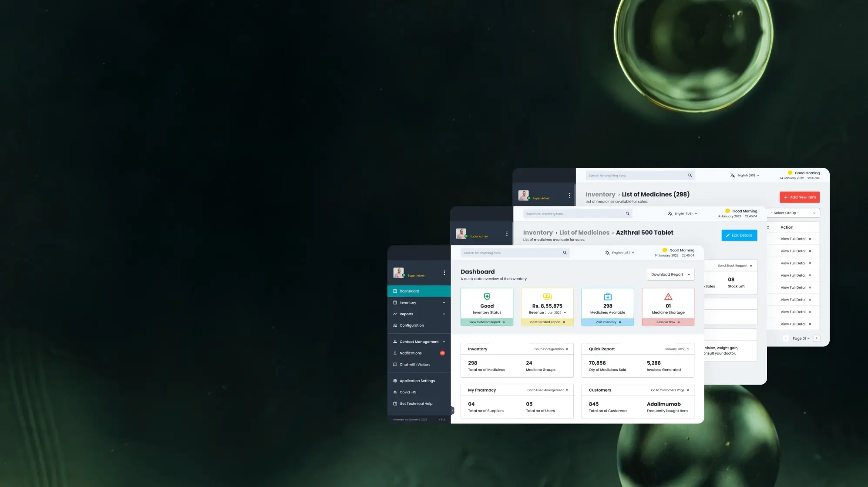Open the Notifications menu item

click(x=419, y=353)
